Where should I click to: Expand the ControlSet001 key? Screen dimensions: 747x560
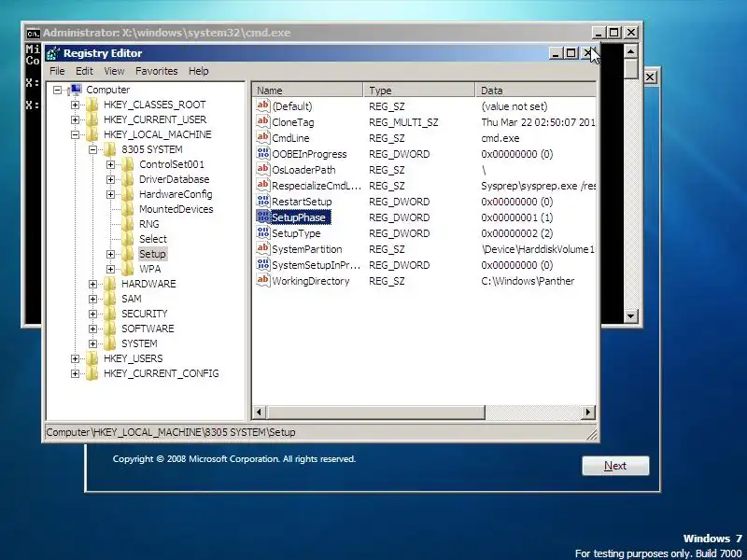click(110, 165)
